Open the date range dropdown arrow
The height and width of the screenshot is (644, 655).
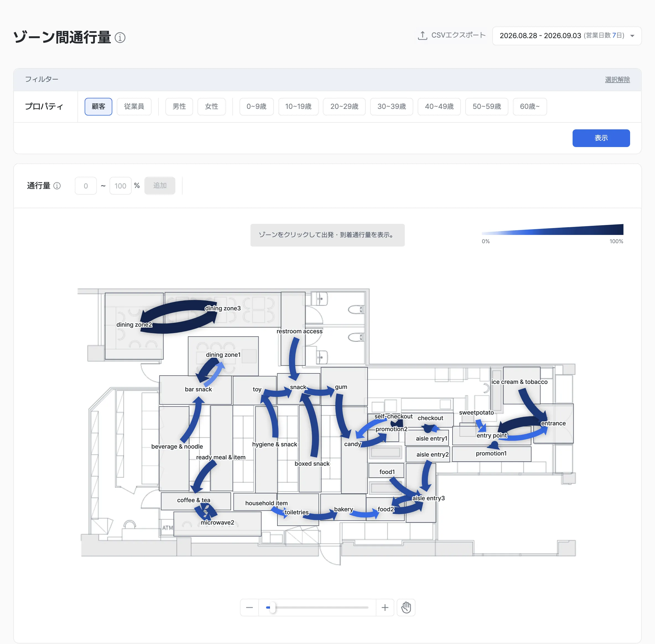[632, 36]
